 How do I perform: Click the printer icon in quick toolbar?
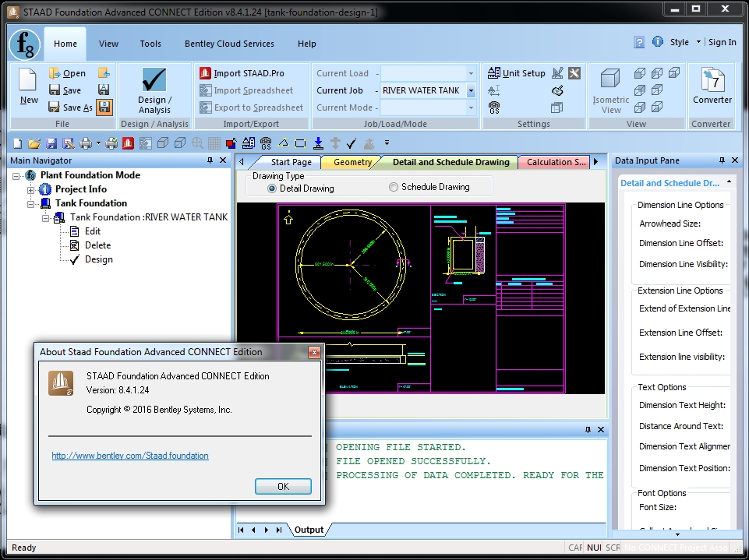(86, 143)
